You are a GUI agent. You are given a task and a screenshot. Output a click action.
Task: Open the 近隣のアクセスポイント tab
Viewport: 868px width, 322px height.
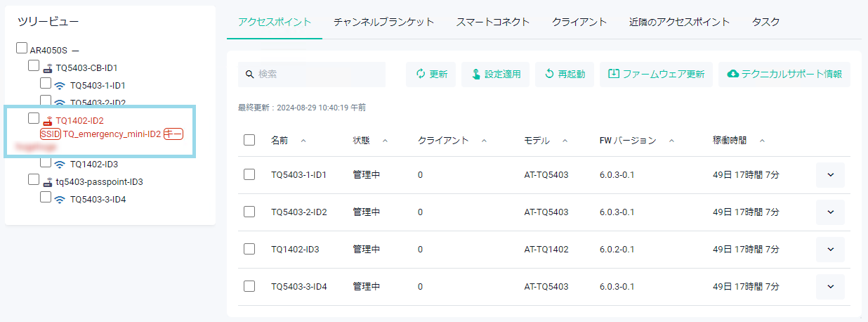[x=679, y=22]
